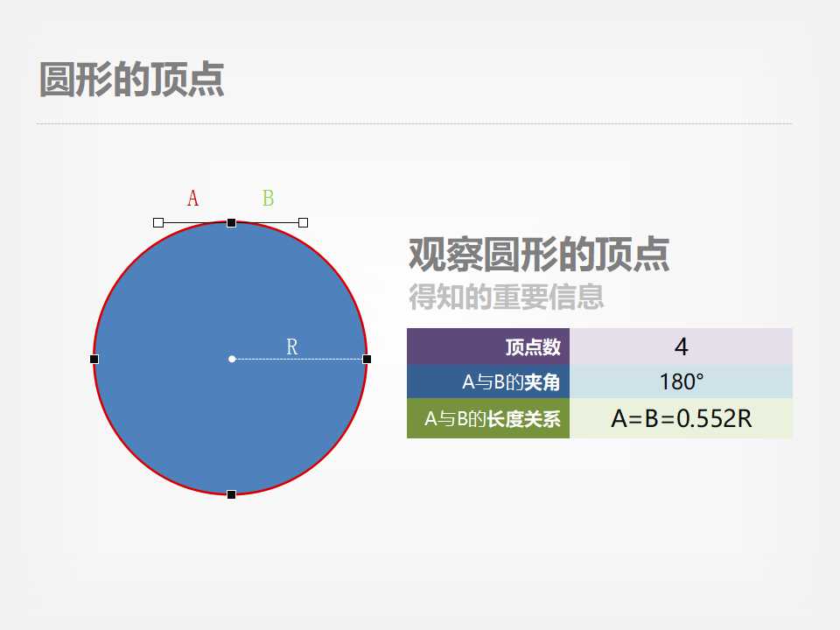This screenshot has height=630, width=840.
Task: Select the cell containing 180°
Action: pos(681,382)
